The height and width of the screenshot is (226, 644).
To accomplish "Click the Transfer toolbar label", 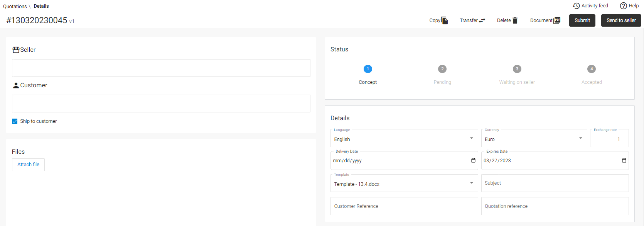I will click(469, 20).
